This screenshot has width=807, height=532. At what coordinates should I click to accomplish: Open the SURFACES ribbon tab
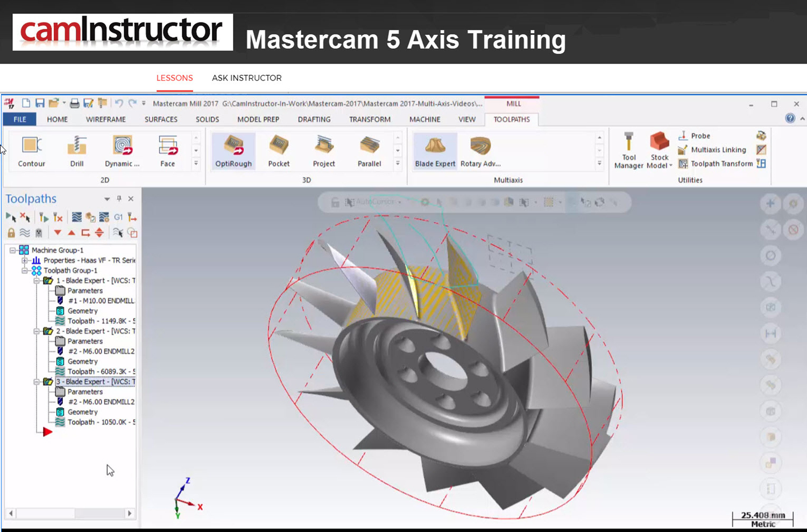tap(161, 119)
